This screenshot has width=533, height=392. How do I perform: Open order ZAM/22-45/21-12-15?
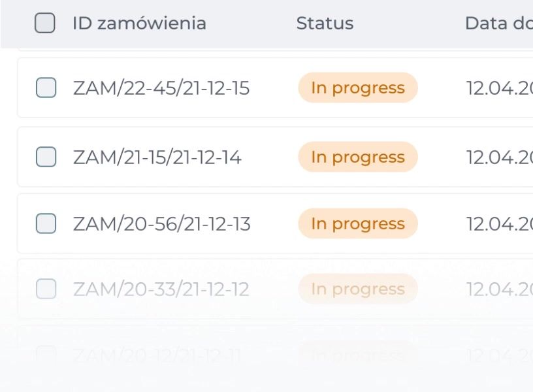pos(161,88)
